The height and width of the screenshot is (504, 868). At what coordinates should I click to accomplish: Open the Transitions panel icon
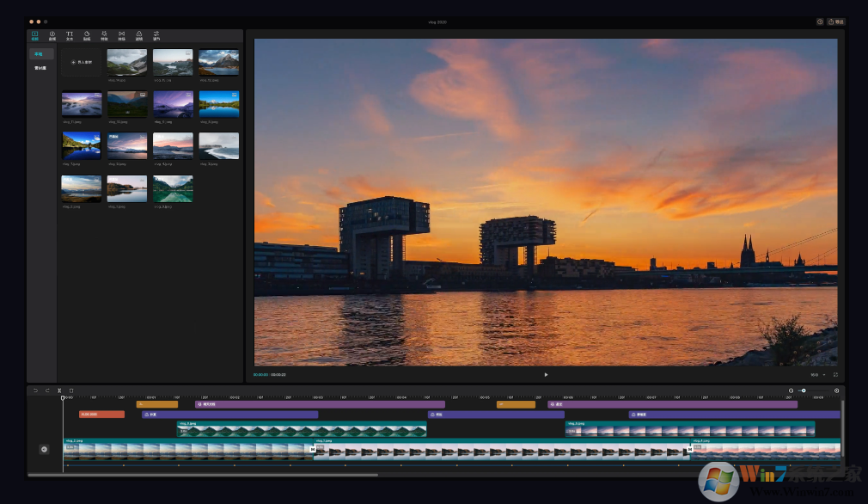(x=121, y=36)
